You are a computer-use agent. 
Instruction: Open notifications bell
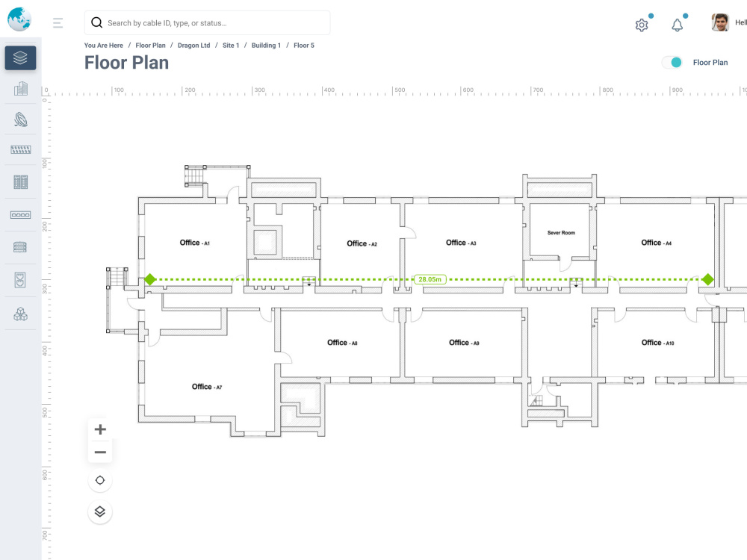(677, 25)
